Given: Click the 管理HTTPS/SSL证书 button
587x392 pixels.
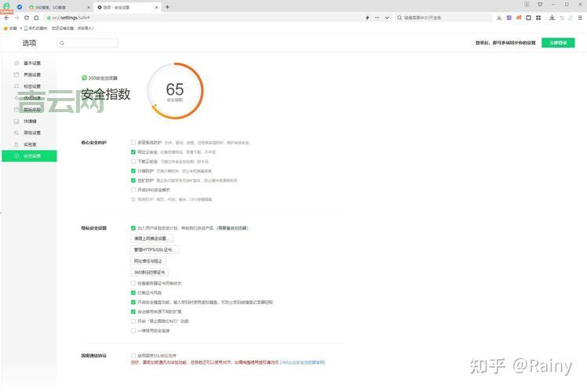Looking at the screenshot, I should 155,249.
